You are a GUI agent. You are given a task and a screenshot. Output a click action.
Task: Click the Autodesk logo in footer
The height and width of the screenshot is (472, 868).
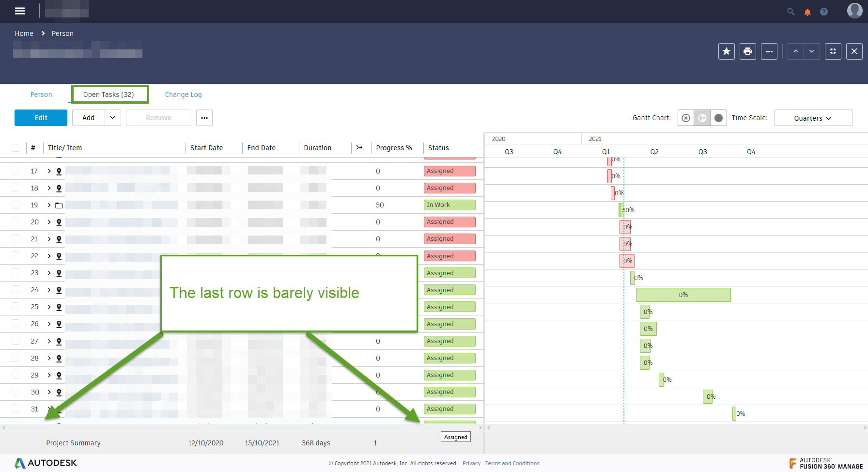pos(46,463)
